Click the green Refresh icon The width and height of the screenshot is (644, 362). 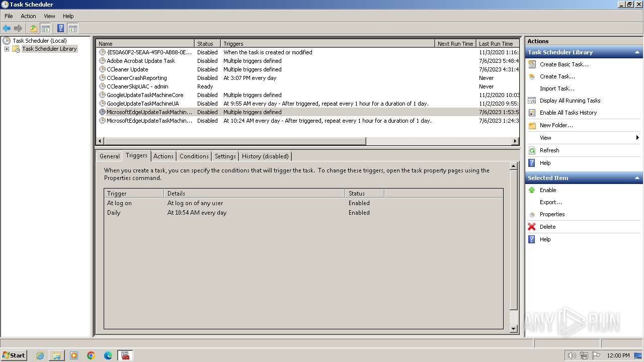click(532, 150)
